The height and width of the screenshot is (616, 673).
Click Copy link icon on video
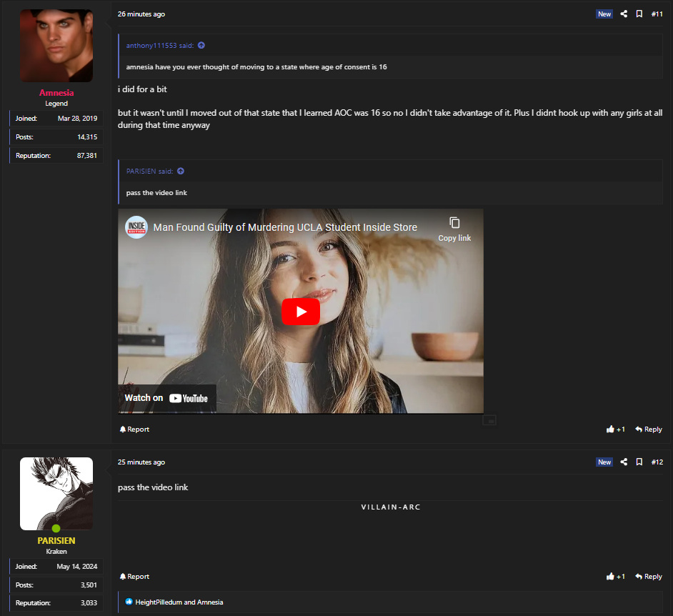454,223
